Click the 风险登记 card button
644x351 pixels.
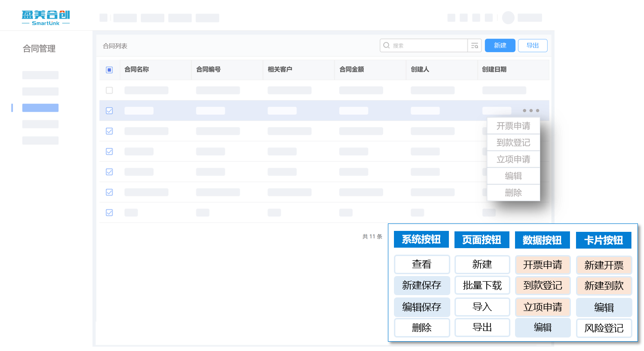603,328
